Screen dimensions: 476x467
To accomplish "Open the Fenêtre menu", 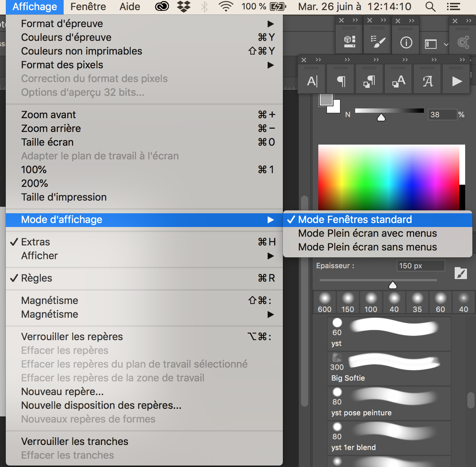I will coord(88,7).
